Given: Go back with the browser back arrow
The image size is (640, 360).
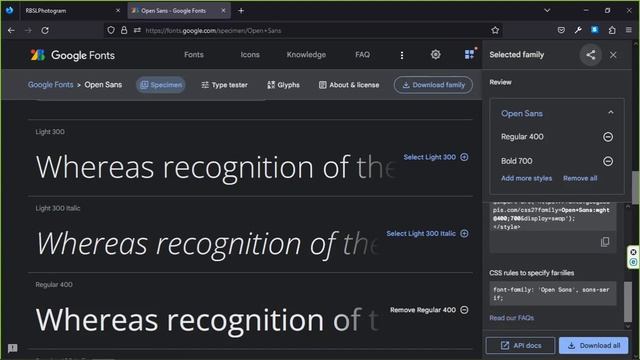Looking at the screenshot, I should coord(11,30).
